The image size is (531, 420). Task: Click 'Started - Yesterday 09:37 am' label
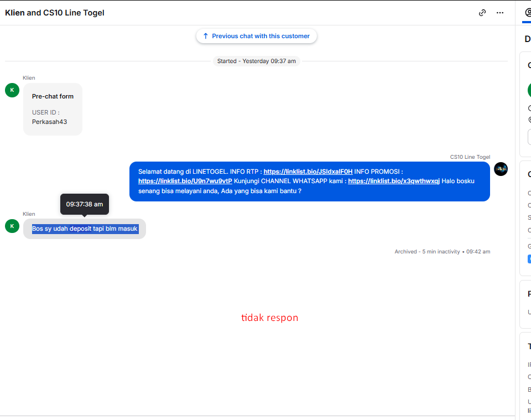[x=256, y=61]
